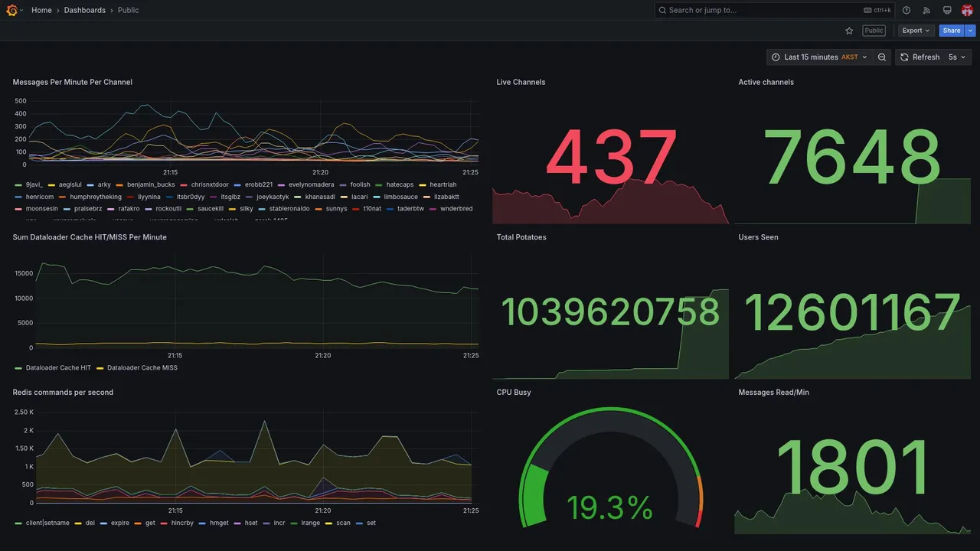Open the Export dropdown menu
This screenshot has width=980, height=551.
point(916,31)
